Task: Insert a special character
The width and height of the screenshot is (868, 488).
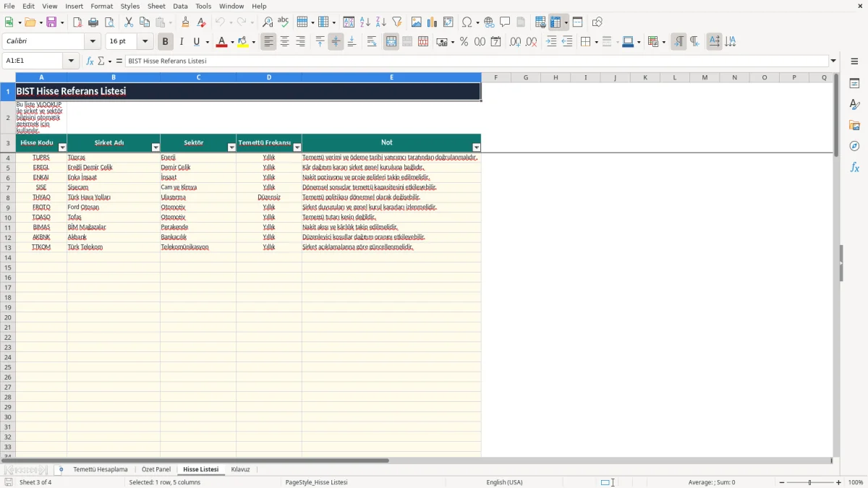Action: pyautogui.click(x=467, y=22)
